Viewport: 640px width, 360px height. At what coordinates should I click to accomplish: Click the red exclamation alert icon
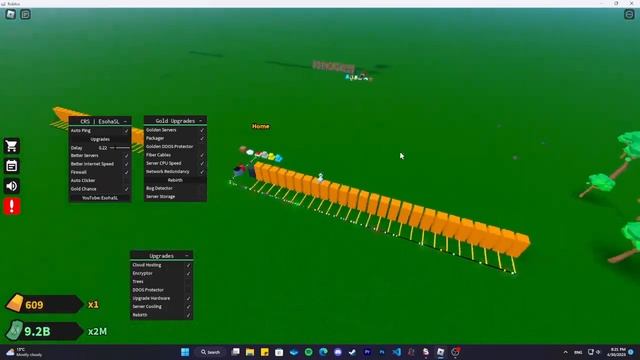click(12, 206)
